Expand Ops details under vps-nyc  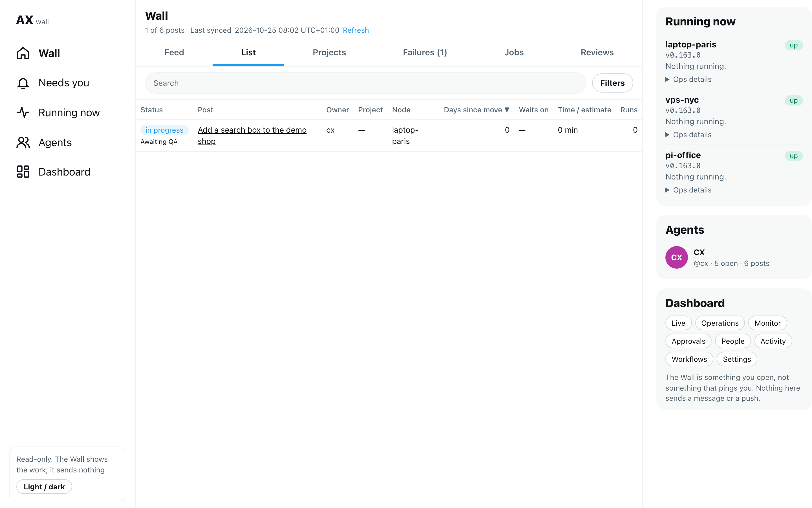pyautogui.click(x=688, y=135)
